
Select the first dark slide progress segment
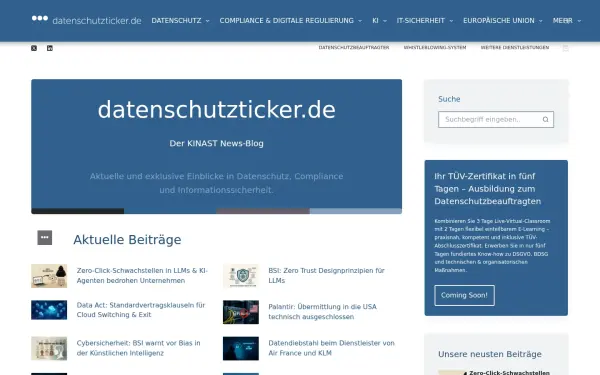pos(78,211)
